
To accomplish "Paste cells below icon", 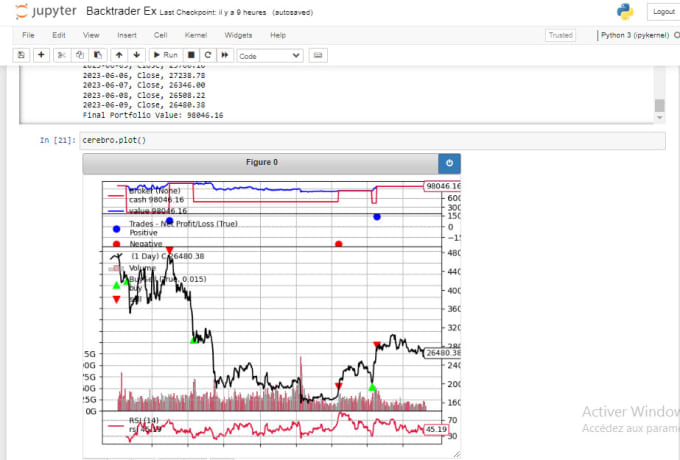I will (x=98, y=55).
